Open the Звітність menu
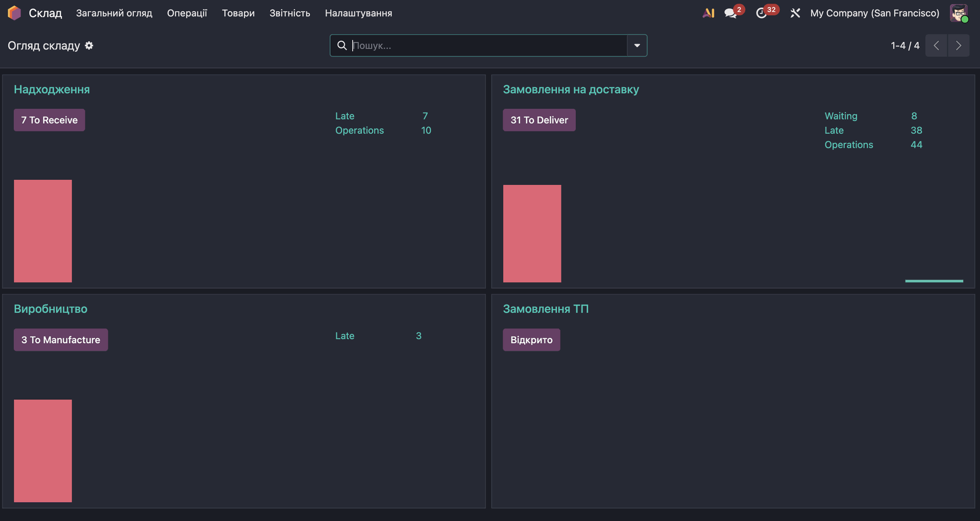Viewport: 980px width, 521px height. tap(289, 13)
